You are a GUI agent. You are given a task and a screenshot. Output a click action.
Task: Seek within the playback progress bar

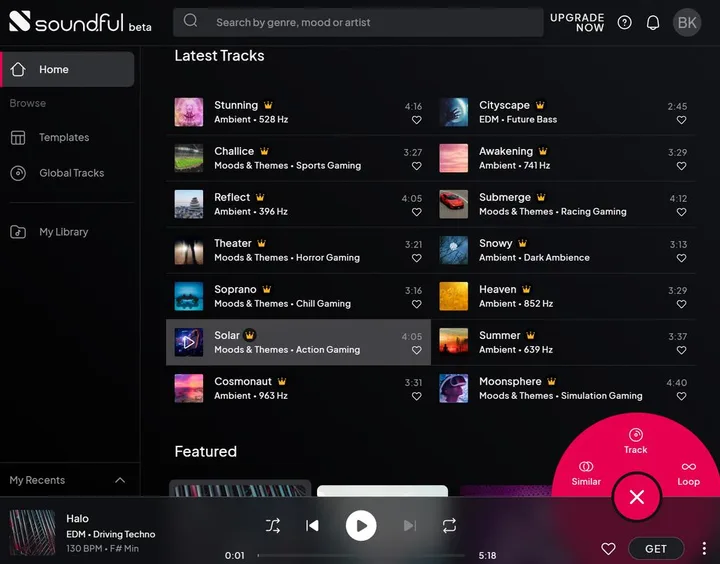pos(361,555)
